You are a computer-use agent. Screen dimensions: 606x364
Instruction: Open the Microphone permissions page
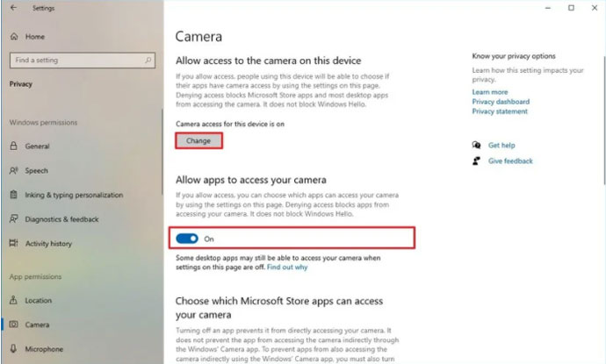(x=44, y=349)
